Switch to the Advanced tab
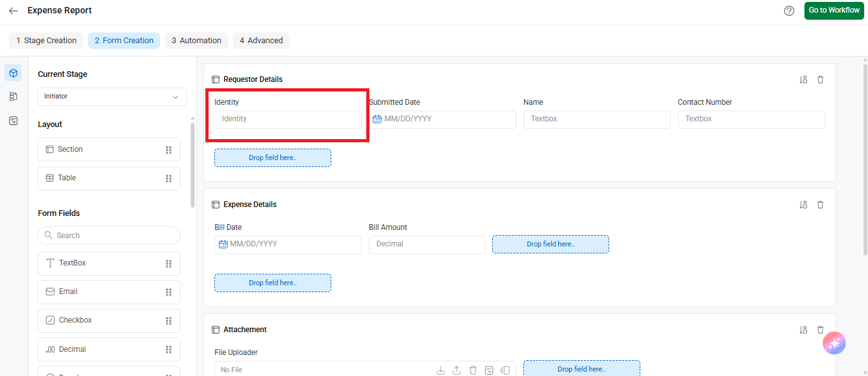The image size is (868, 376). pyautogui.click(x=261, y=41)
